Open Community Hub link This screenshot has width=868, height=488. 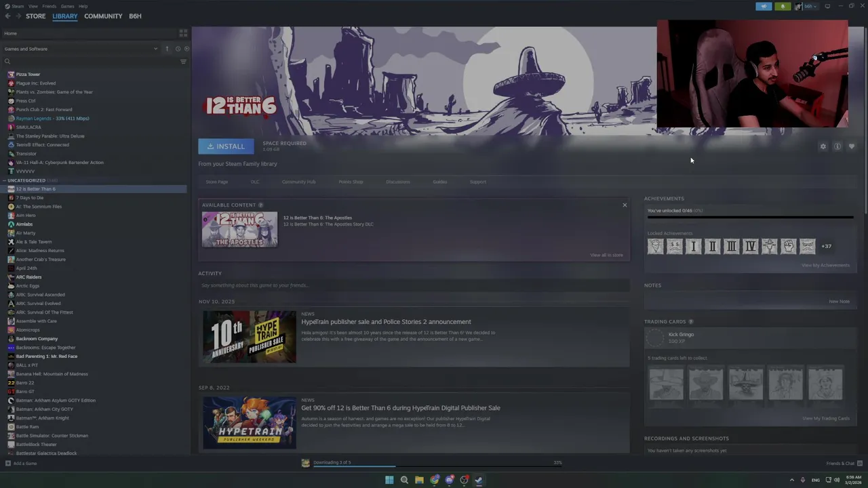pos(298,182)
